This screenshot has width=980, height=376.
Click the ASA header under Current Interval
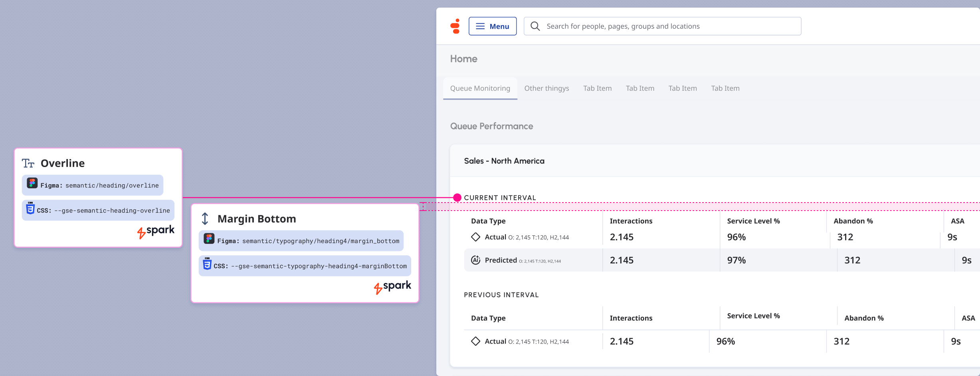tap(958, 221)
